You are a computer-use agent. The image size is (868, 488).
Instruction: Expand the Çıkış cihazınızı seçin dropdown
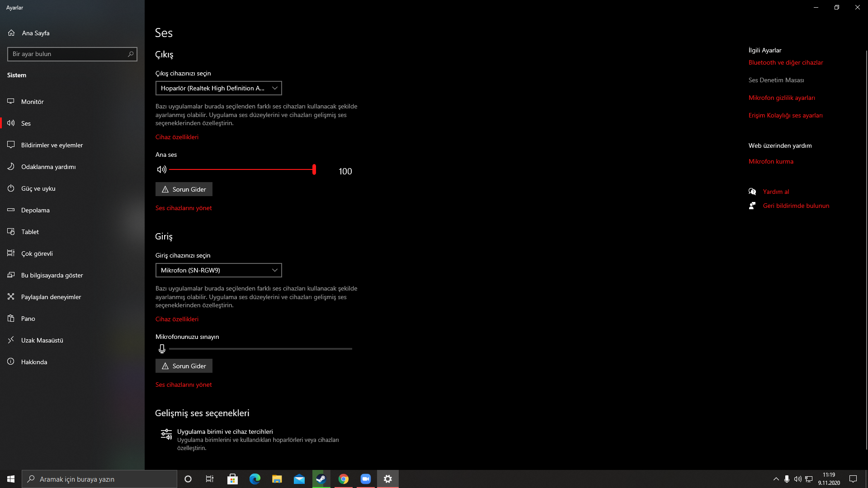point(218,88)
